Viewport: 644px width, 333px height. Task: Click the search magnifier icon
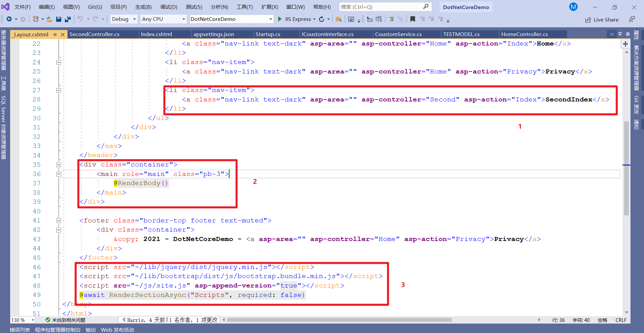click(426, 7)
